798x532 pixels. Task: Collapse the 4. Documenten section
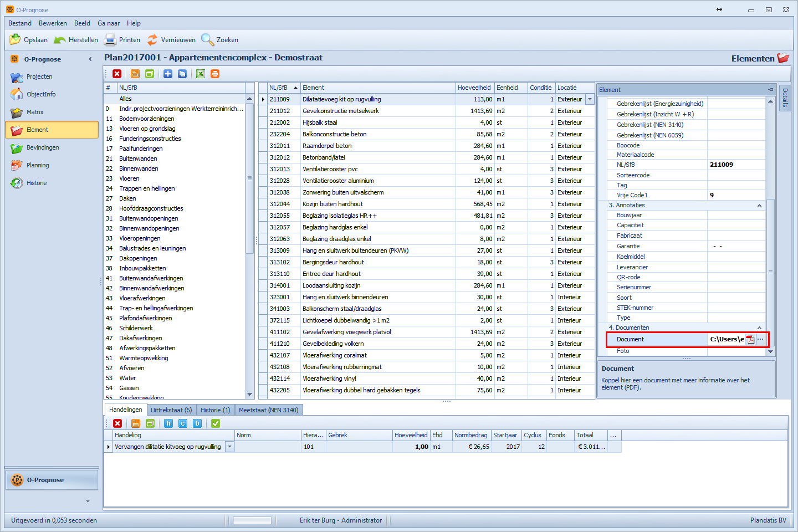click(x=759, y=328)
